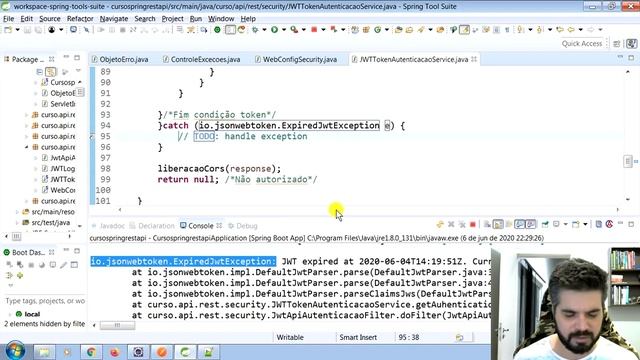This screenshot has width=640, height=360.
Task: Click the Open Type folder icon in toolbar
Action: click(x=398, y=30)
